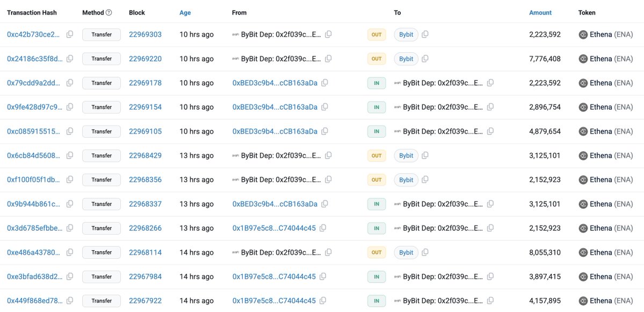Click the Token column header
Viewport: 644px width, 312px height.
[587, 13]
